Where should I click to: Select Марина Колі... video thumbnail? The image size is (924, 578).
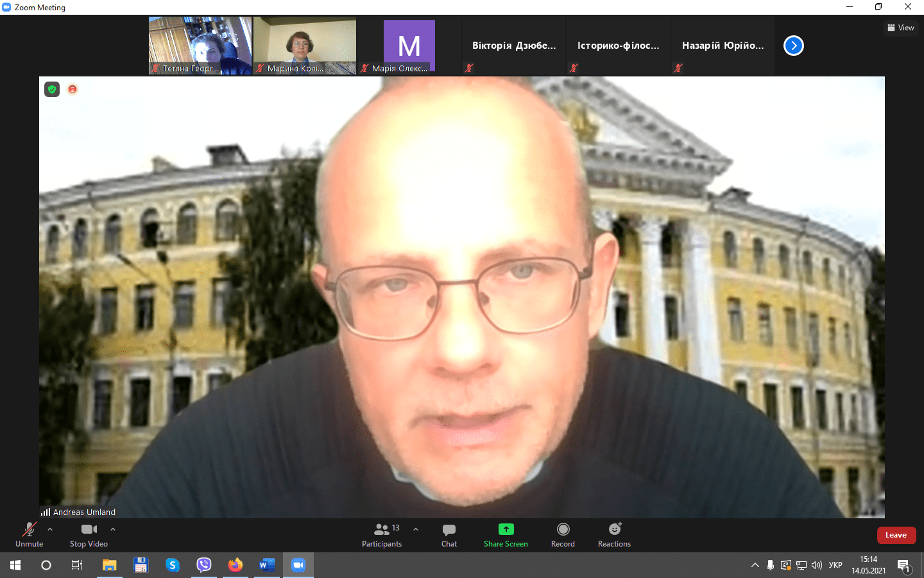pyautogui.click(x=305, y=46)
